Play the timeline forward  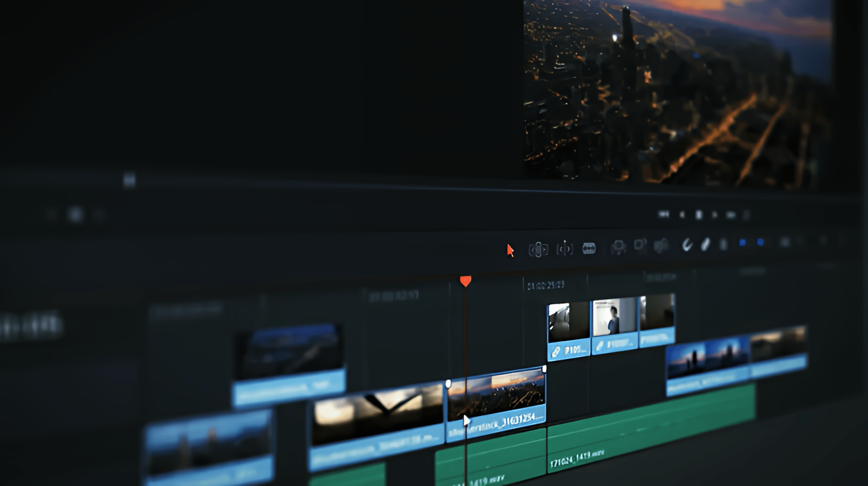tap(715, 215)
